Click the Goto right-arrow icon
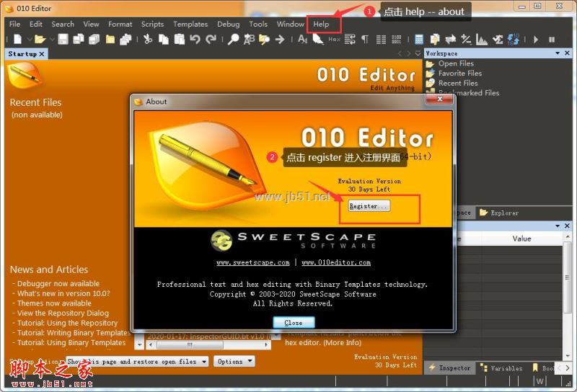577x392 pixels. [x=280, y=39]
